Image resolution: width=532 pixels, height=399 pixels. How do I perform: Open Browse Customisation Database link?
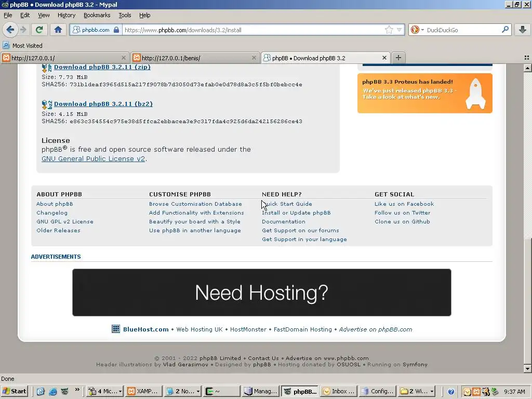[x=195, y=204]
